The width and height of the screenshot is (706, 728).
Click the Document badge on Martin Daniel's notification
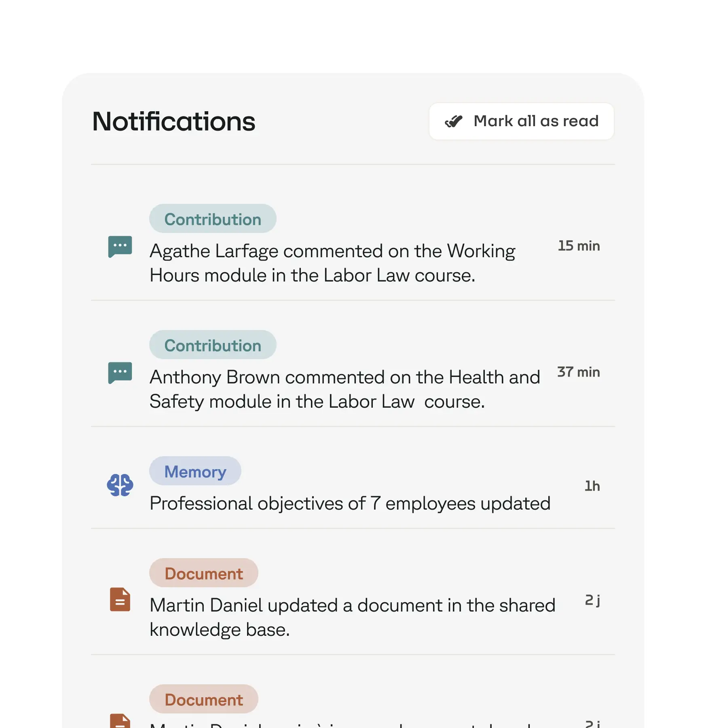click(203, 573)
